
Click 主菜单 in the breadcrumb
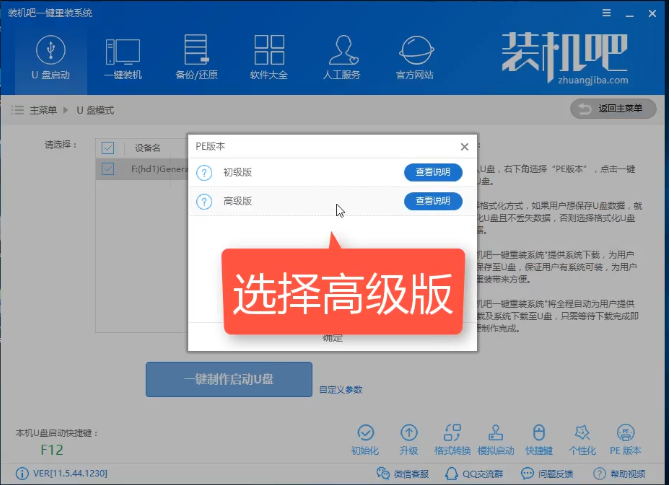(43, 110)
